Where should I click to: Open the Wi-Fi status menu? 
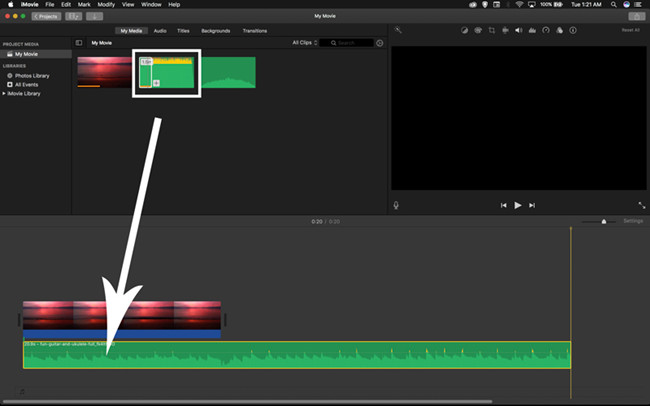tap(519, 5)
